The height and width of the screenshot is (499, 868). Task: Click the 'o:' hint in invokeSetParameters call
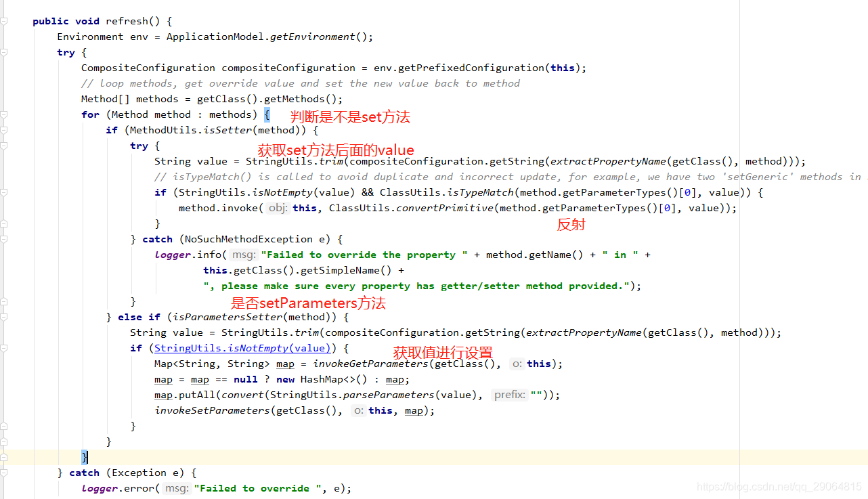pyautogui.click(x=359, y=410)
